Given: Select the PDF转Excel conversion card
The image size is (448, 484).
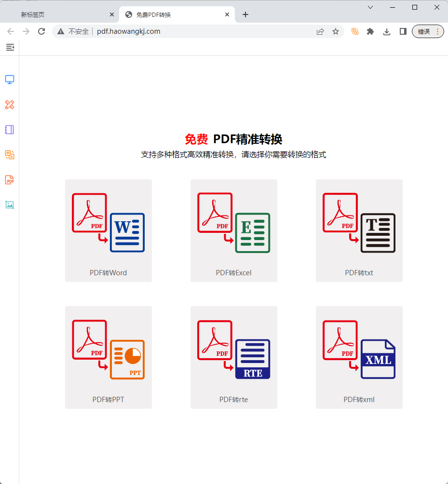Looking at the screenshot, I should click(234, 230).
